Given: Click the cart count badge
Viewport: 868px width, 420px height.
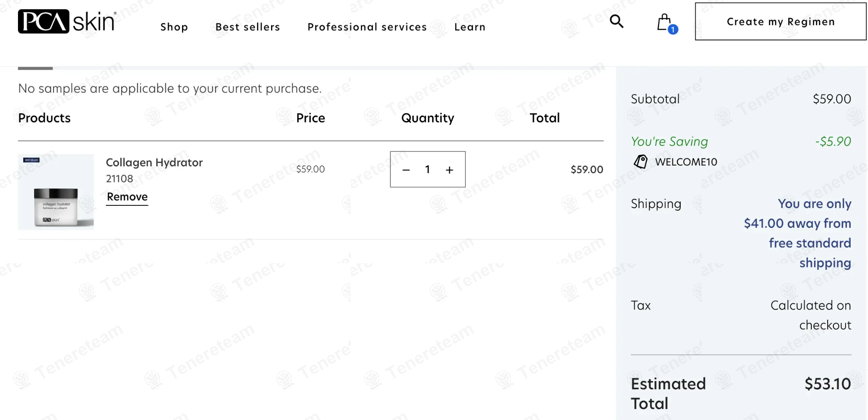Looking at the screenshot, I should tap(673, 29).
